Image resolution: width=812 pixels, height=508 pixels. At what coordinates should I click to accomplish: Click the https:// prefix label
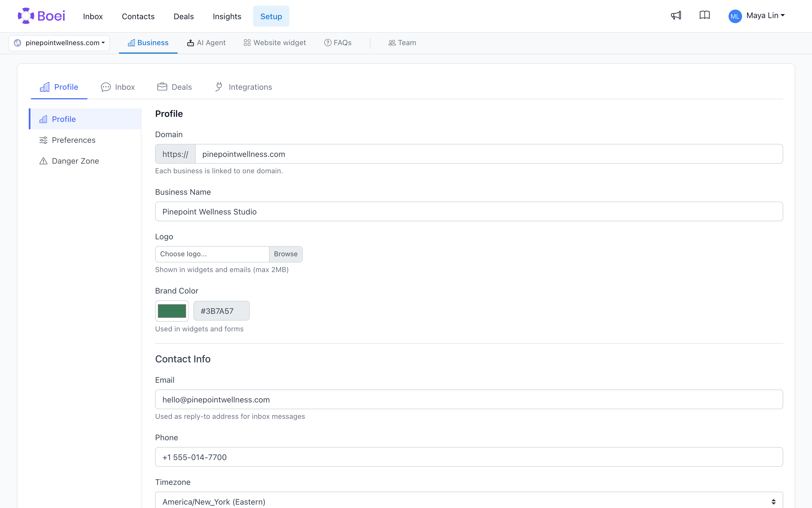175,154
